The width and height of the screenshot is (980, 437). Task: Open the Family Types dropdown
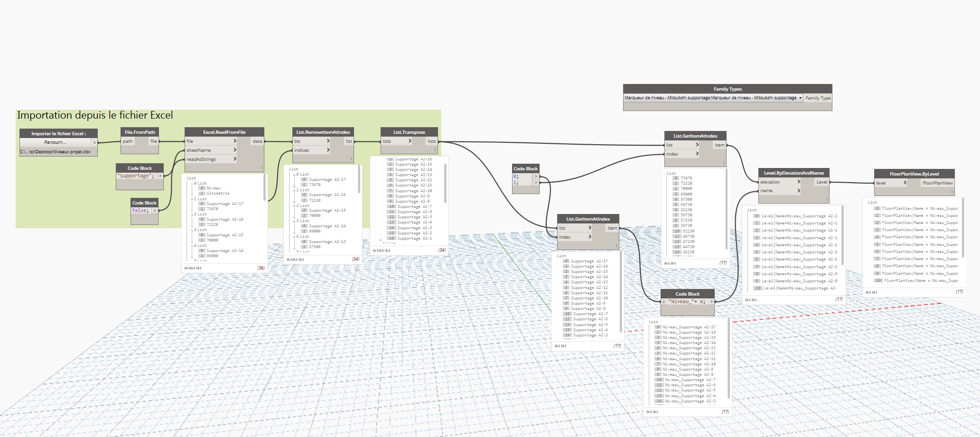click(x=800, y=98)
